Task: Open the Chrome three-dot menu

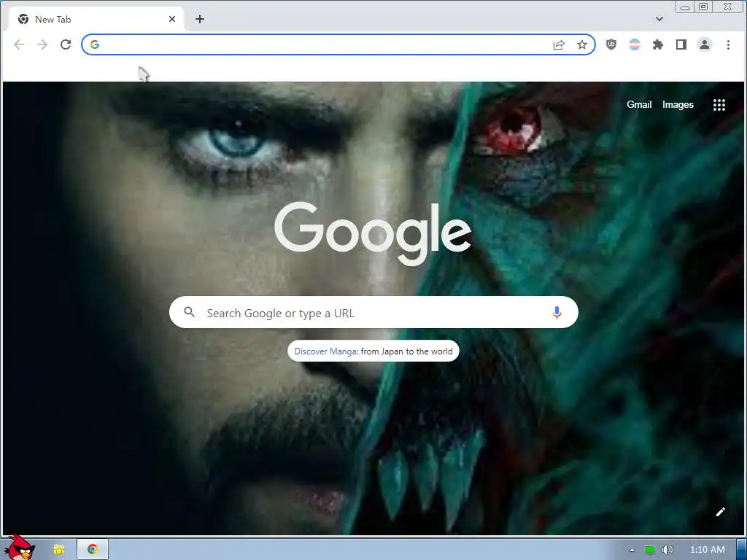Action: pyautogui.click(x=728, y=44)
